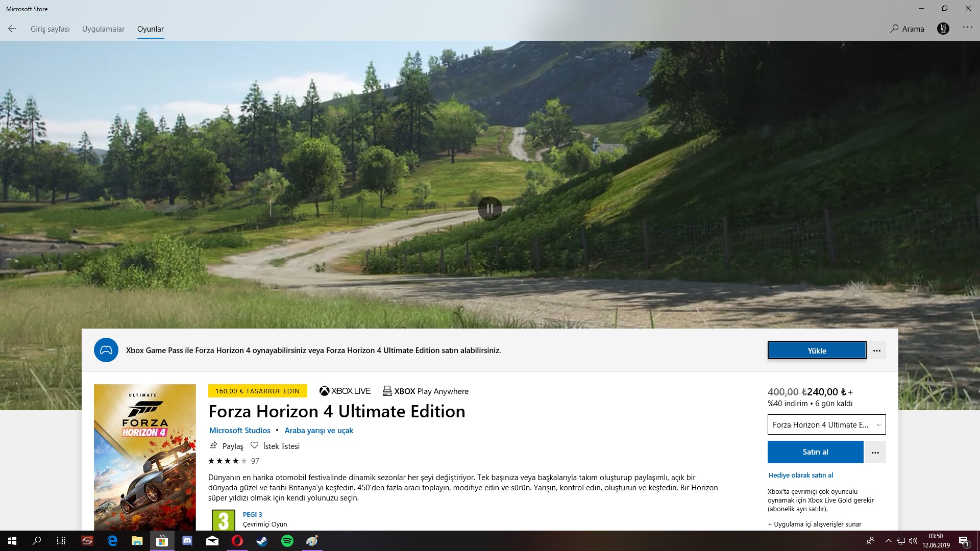This screenshot has width=980, height=551.
Task: Select the Oyunlar tab
Action: (x=151, y=29)
